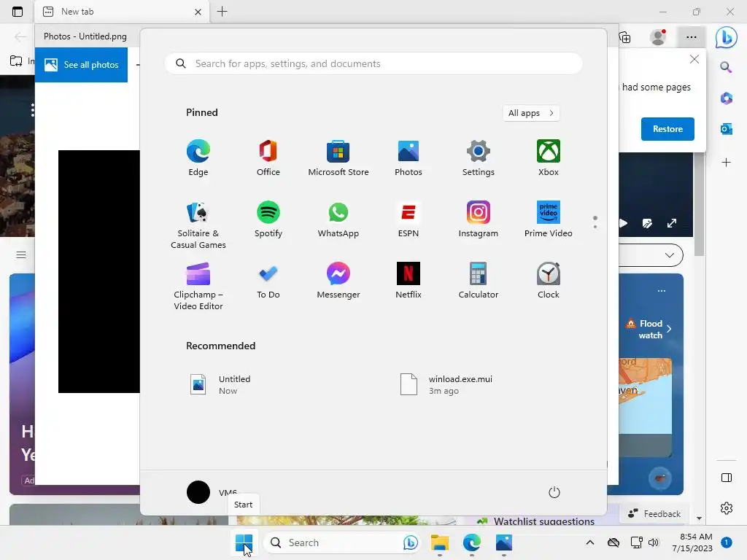Add a tool to Edge sidebar with plus
The width and height of the screenshot is (747, 560).
click(x=726, y=163)
